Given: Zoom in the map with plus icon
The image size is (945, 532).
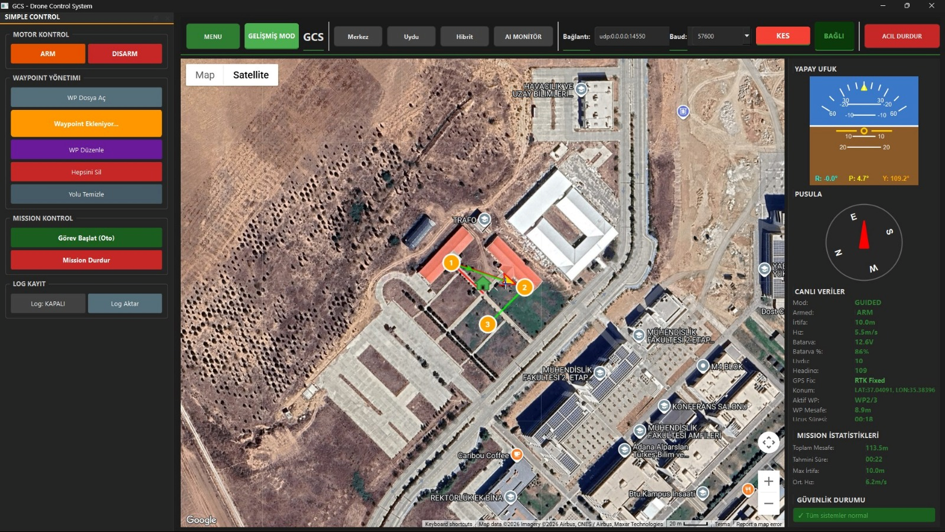Looking at the screenshot, I should click(768, 481).
